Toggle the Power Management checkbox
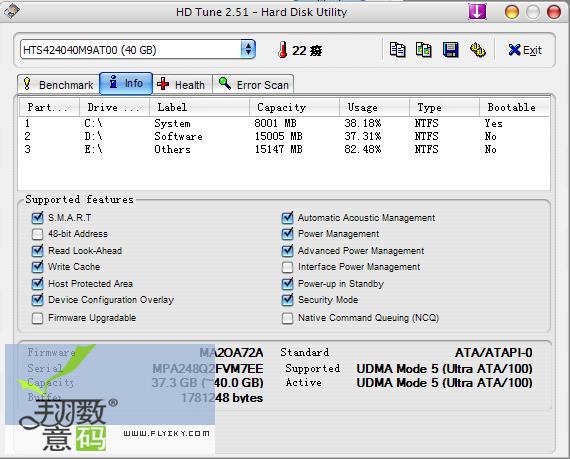Viewport: 570px width, 459px height. 287,234
